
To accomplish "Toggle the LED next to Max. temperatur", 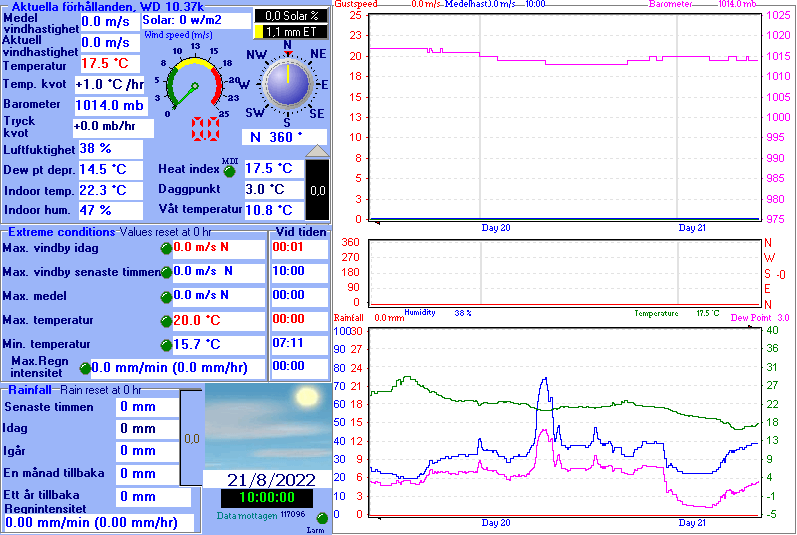I will tap(166, 321).
